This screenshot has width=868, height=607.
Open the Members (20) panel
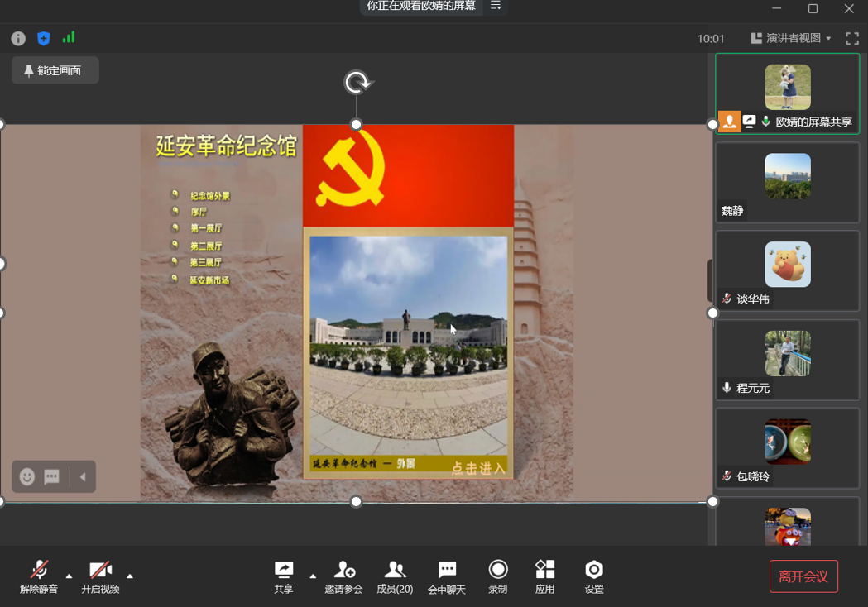(x=395, y=576)
